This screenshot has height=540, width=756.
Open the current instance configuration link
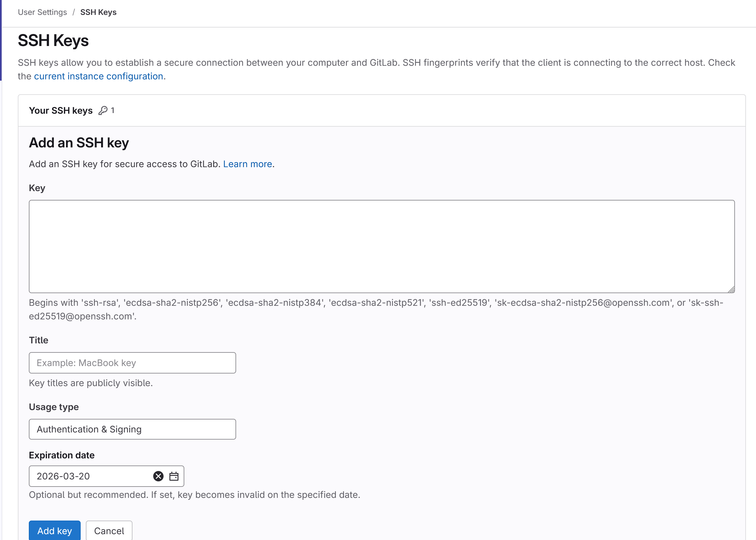(x=98, y=76)
